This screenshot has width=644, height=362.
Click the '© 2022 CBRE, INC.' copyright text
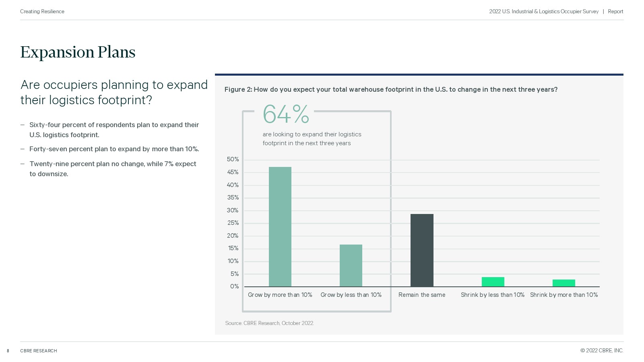coord(602,350)
